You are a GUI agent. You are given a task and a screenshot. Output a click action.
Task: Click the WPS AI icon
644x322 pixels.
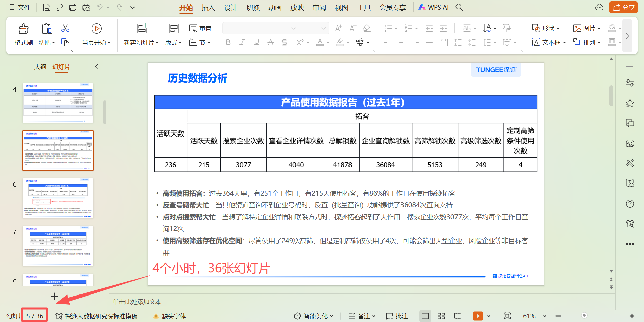[x=422, y=7]
